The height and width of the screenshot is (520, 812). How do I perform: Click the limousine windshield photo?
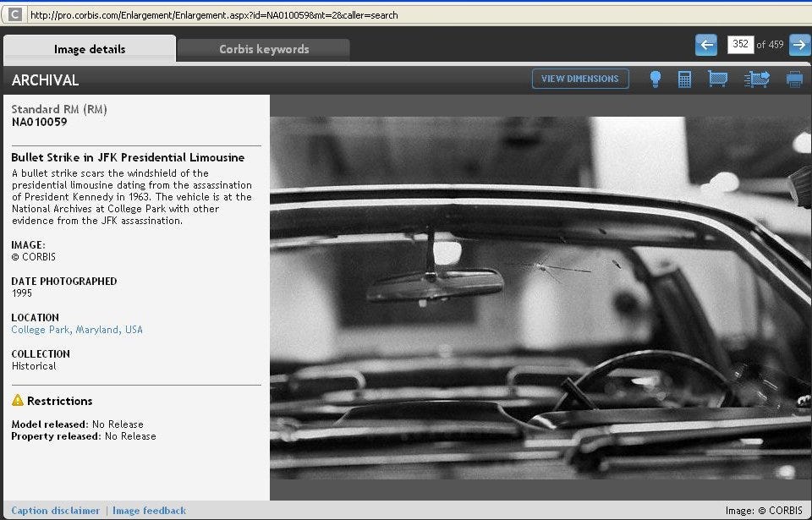click(540, 298)
